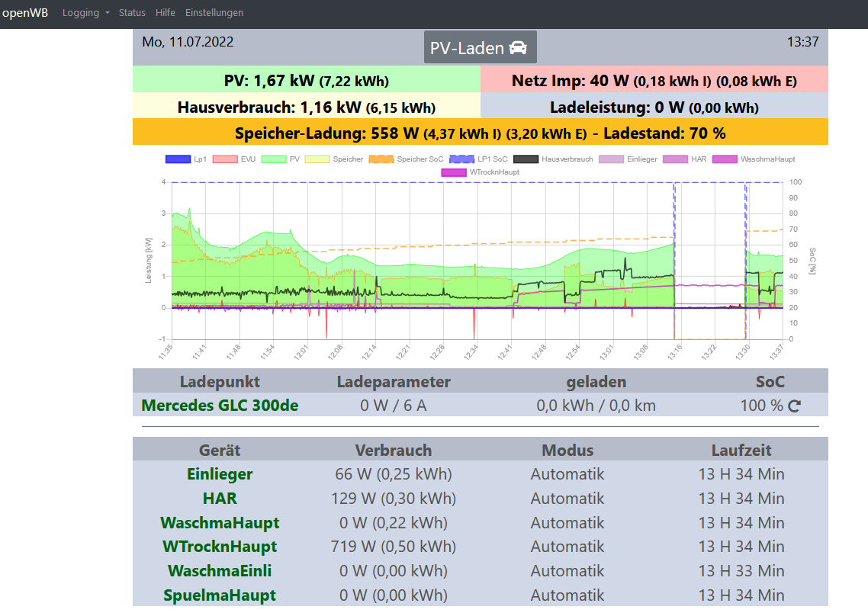Toggle EVU dataset in chart legend
The height and width of the screenshot is (616, 868).
[234, 159]
